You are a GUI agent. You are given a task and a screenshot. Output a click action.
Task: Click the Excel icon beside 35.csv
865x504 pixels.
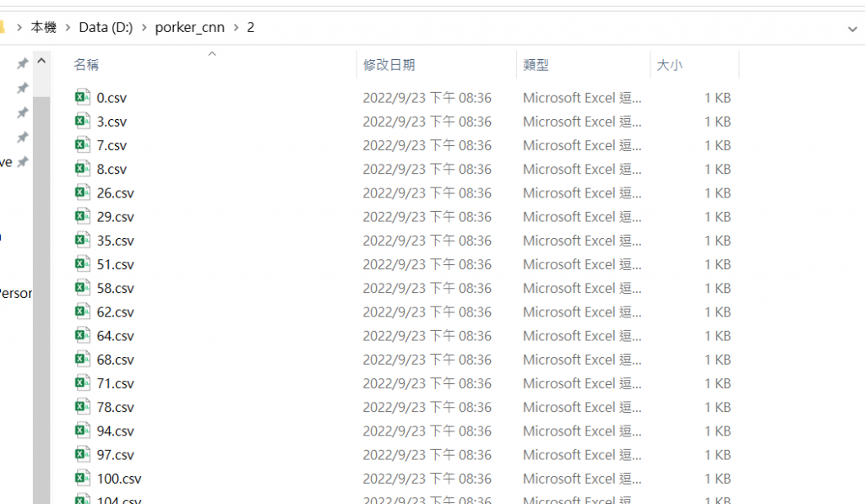[x=83, y=240]
